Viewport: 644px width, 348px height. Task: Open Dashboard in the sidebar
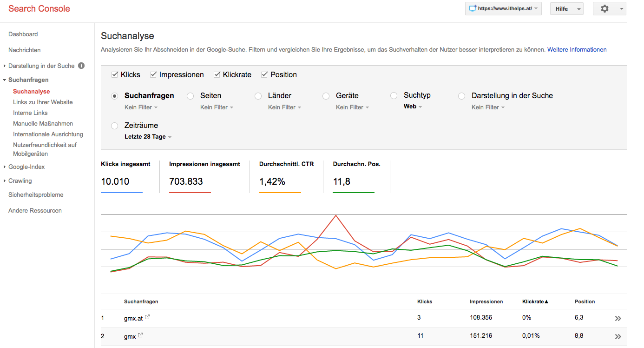(23, 34)
